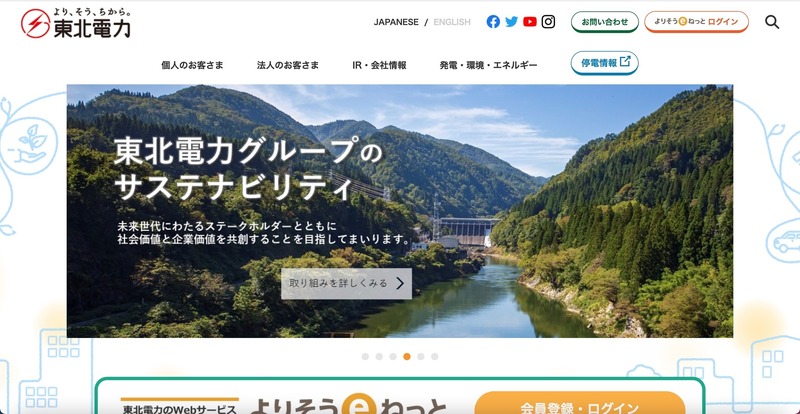Switch language to ENGLISH
Image resolution: width=800 pixels, height=414 pixels.
[452, 22]
